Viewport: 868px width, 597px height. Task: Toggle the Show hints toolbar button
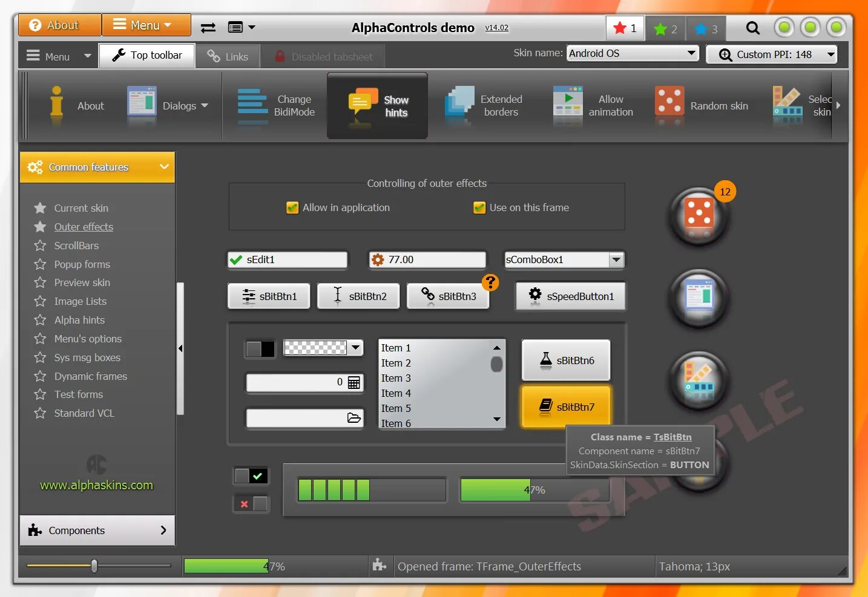pos(378,106)
